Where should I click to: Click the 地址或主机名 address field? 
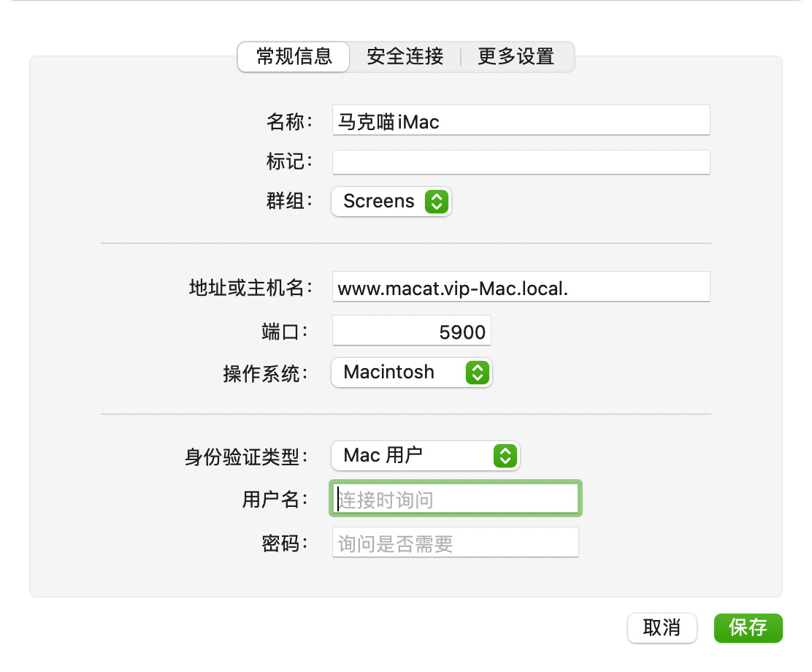[x=521, y=287]
